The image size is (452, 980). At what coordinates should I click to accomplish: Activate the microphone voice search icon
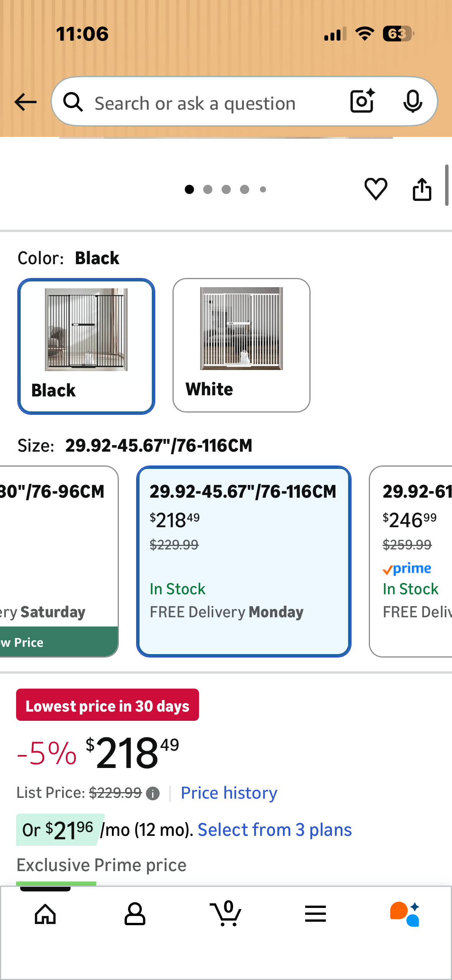(412, 102)
